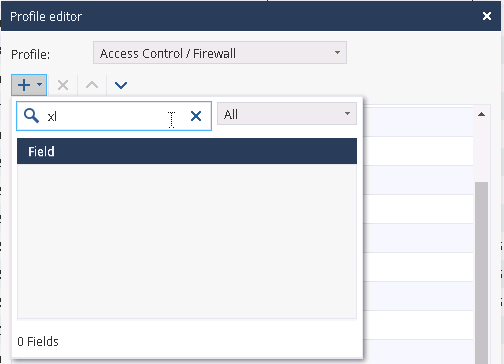Click the scrollbar track above the thumb
504x364 pixels.
coord(481,152)
